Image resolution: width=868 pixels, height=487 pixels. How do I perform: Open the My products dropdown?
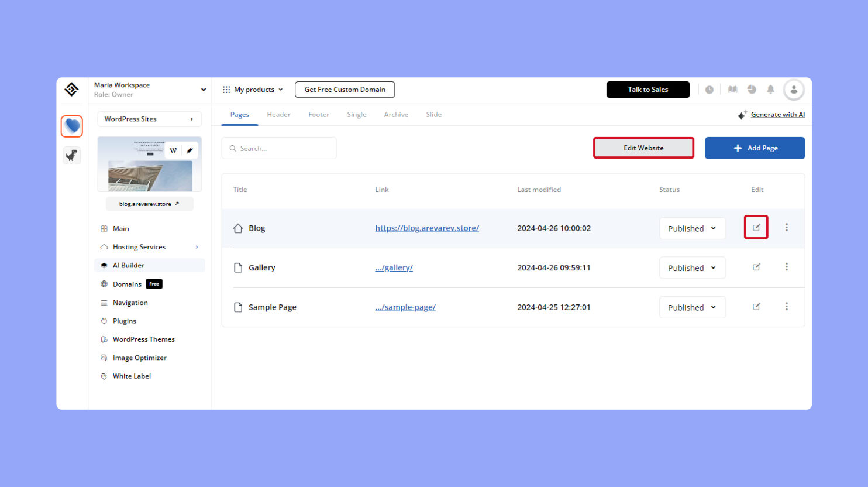[252, 89]
